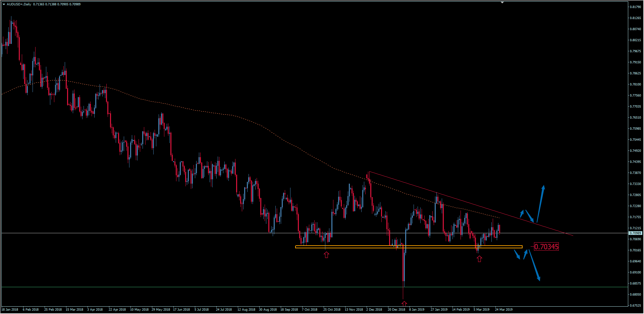Image resolution: width=644 pixels, height=314 pixels.
Task: Click the short blue up arrow below the red trendline
Action: point(522,213)
